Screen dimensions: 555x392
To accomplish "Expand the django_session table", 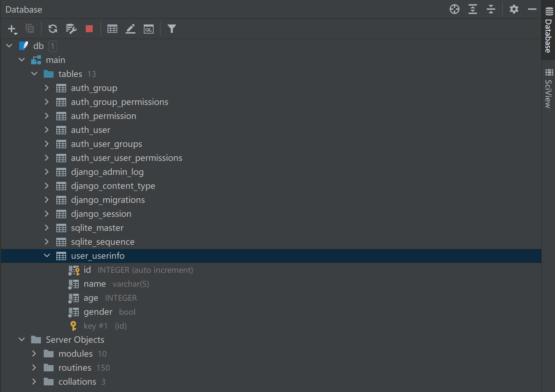I will click(x=47, y=214).
